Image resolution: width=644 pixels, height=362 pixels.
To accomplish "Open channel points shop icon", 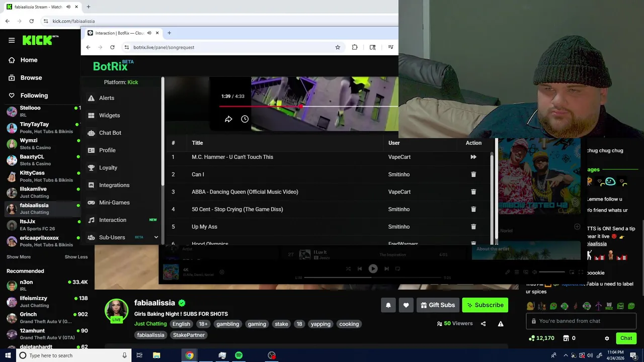I will click(x=566, y=338).
